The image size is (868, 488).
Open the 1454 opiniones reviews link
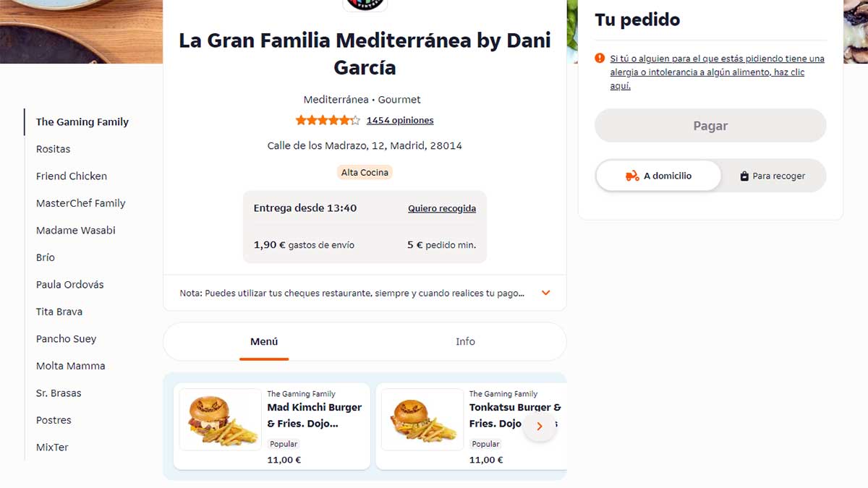pyautogui.click(x=400, y=121)
